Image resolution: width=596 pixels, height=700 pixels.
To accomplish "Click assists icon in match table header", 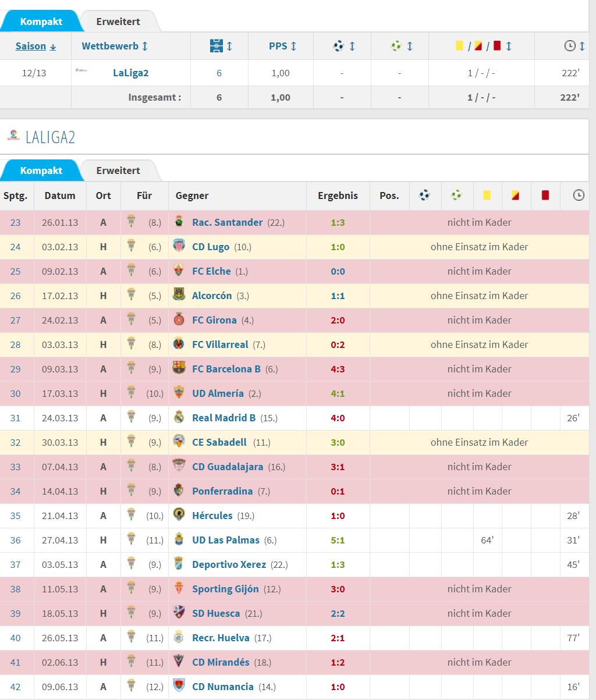I will tap(457, 196).
